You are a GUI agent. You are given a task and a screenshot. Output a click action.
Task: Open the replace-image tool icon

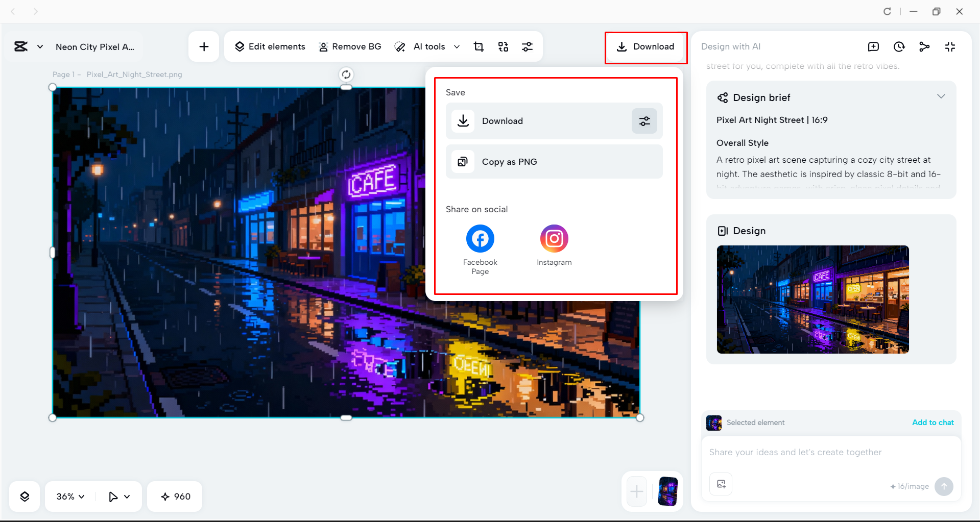point(503,46)
